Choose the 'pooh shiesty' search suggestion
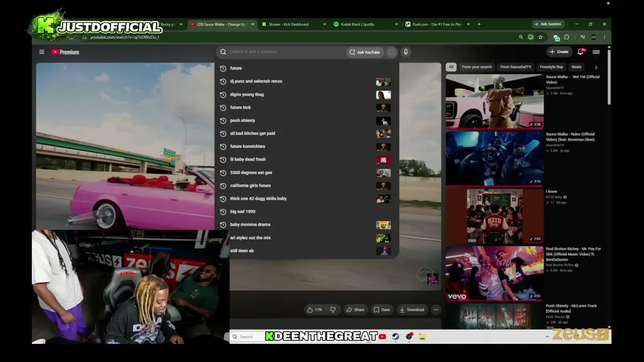Screen dimensions: 644x362 306,121
